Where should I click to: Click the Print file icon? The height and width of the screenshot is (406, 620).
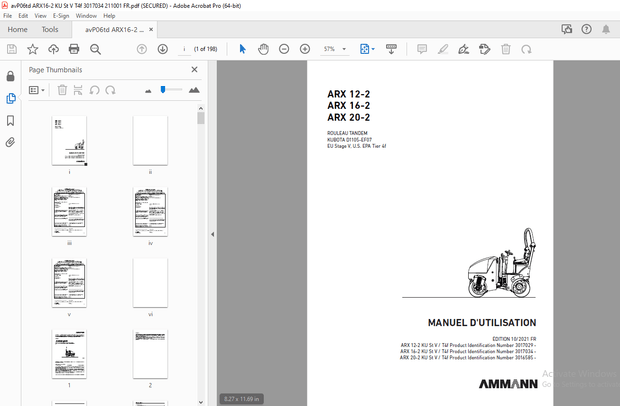tap(74, 49)
